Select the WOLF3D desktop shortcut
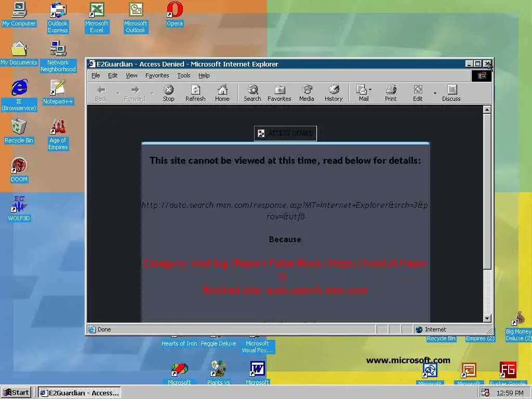 pos(19,209)
